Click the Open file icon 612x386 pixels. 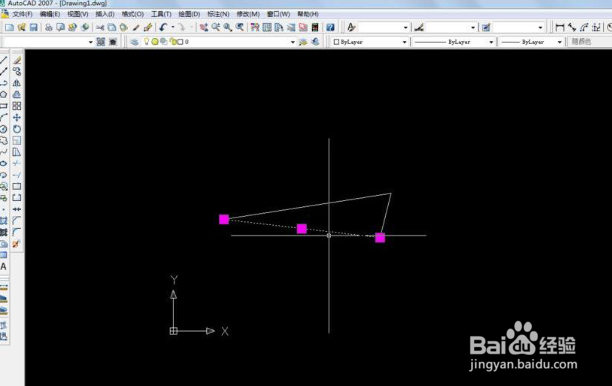tap(21, 27)
